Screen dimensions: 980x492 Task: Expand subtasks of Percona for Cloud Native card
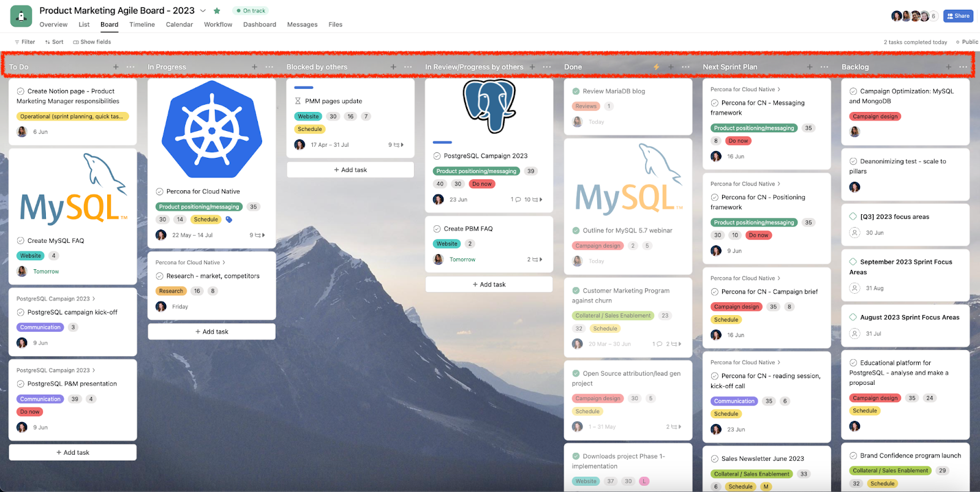tap(257, 235)
